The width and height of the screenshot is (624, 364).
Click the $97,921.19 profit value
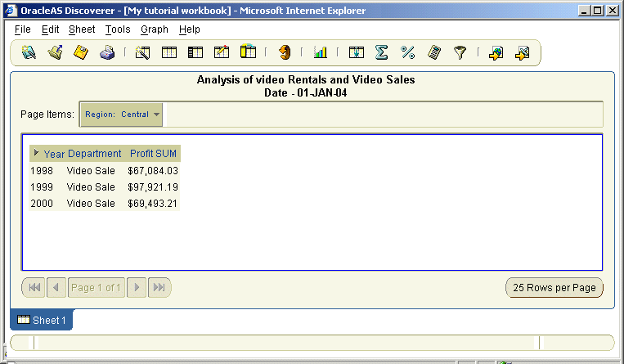(x=153, y=187)
